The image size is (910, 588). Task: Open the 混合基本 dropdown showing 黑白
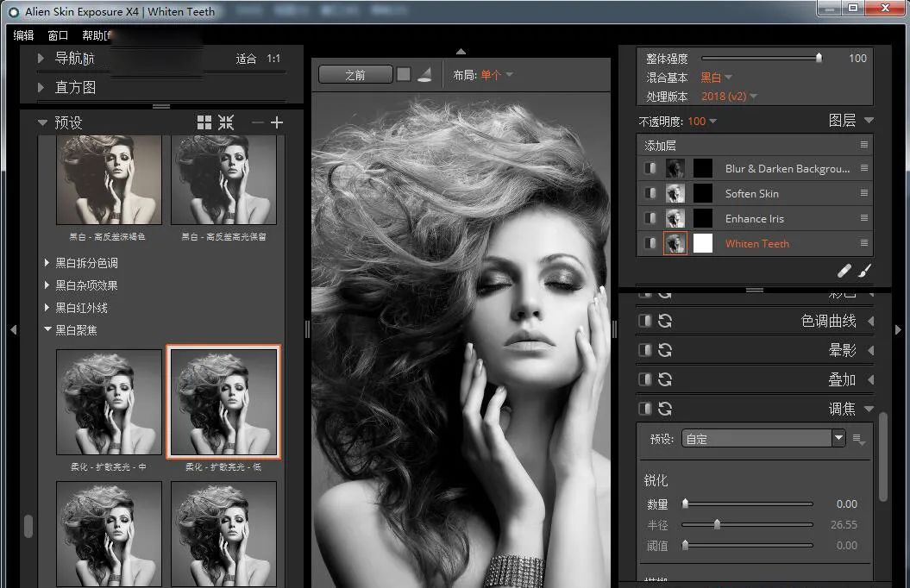(716, 77)
